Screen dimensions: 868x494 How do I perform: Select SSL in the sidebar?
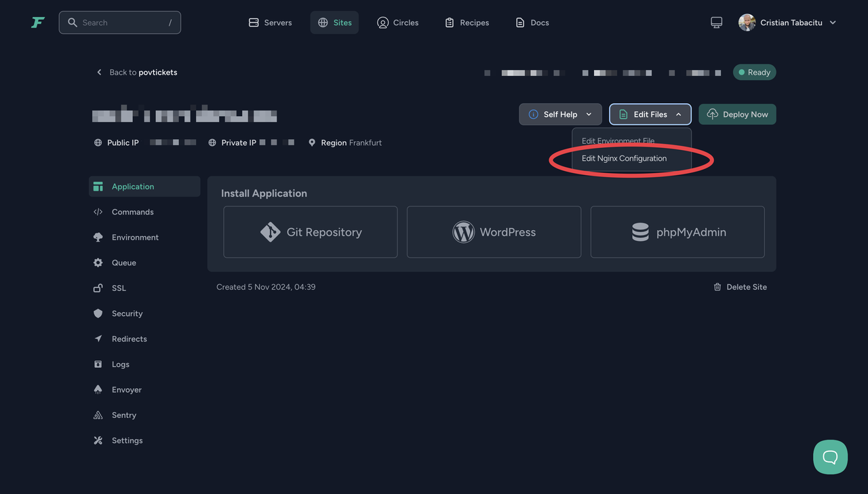(x=144, y=288)
